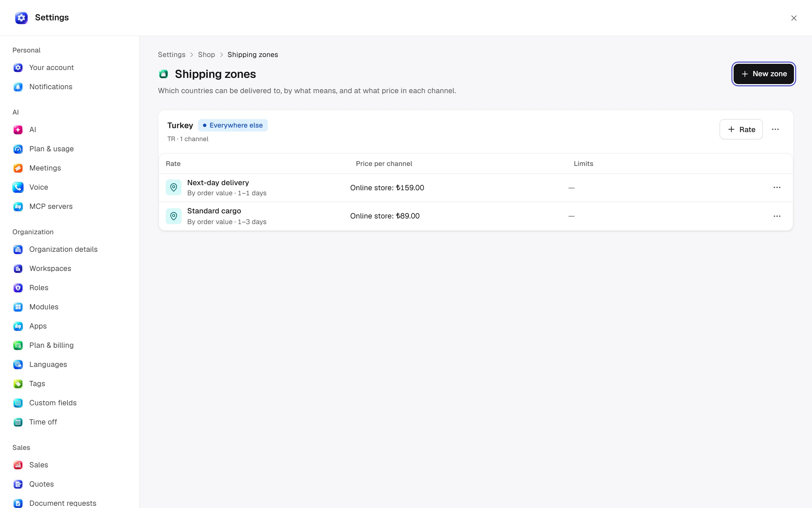The height and width of the screenshot is (508, 812).
Task: Open more options for Standard cargo rate
Action: point(777,216)
